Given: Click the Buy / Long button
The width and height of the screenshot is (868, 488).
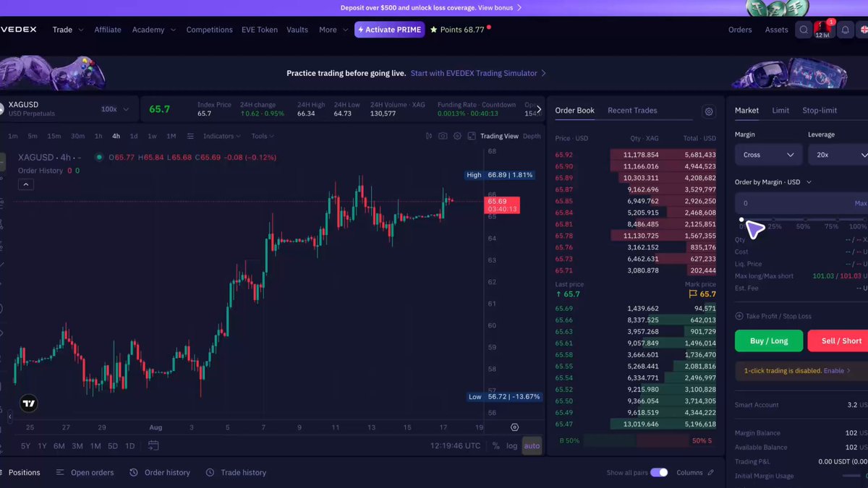Looking at the screenshot, I should tap(769, 341).
